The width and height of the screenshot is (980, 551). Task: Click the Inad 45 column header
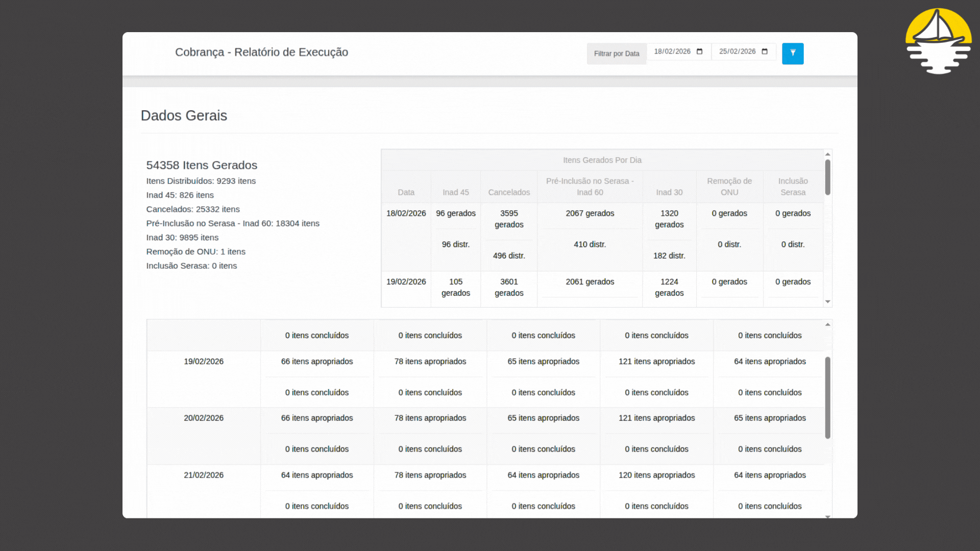455,192
